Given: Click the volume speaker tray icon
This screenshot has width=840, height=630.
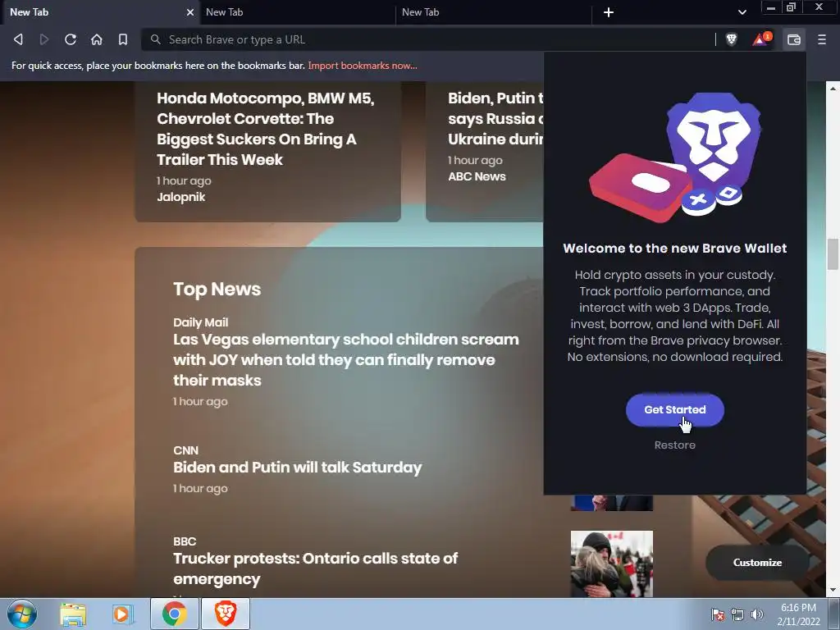Looking at the screenshot, I should [x=757, y=614].
